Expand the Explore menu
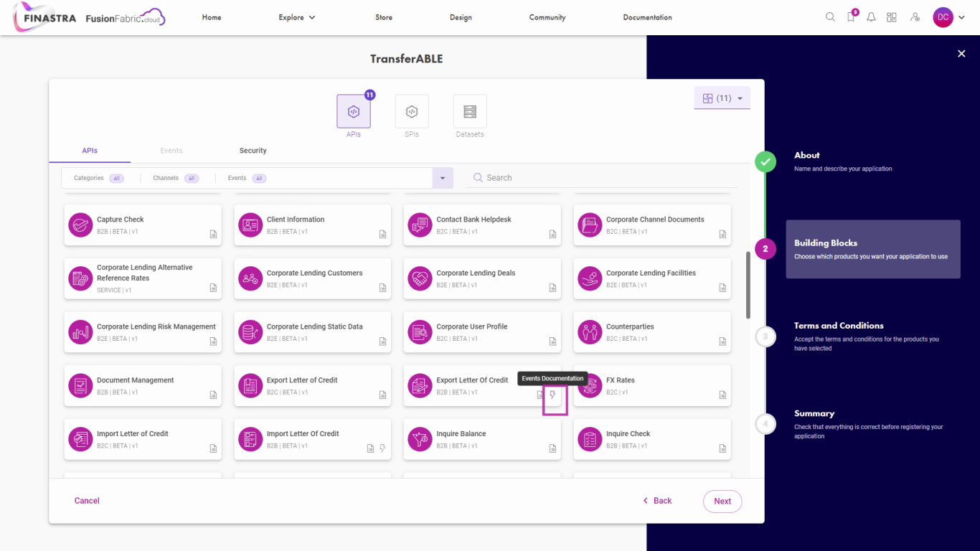 coord(297,17)
